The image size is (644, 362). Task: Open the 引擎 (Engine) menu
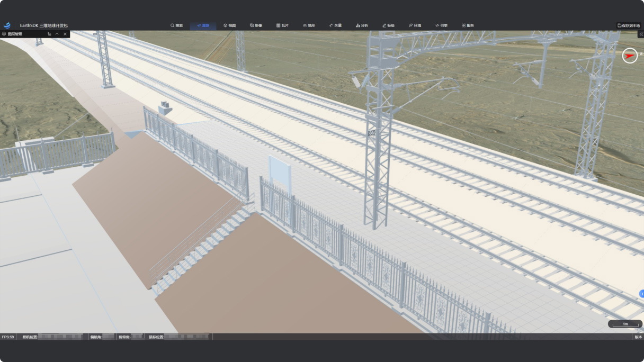(x=441, y=25)
